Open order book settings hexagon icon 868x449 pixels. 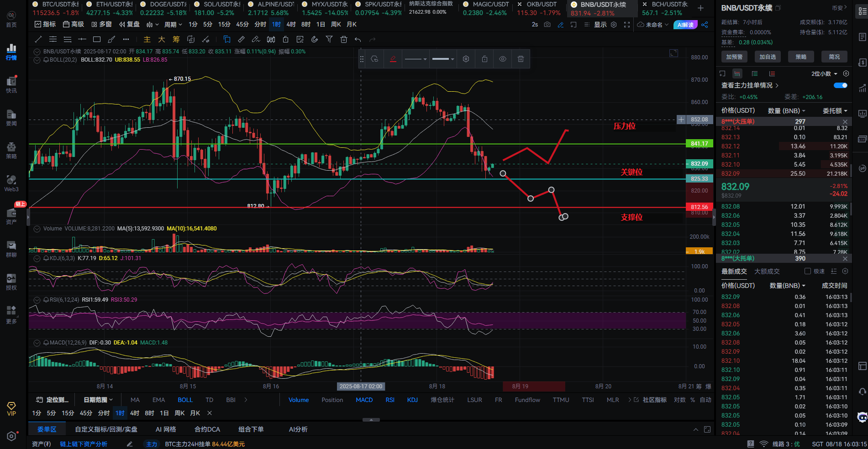(x=846, y=73)
